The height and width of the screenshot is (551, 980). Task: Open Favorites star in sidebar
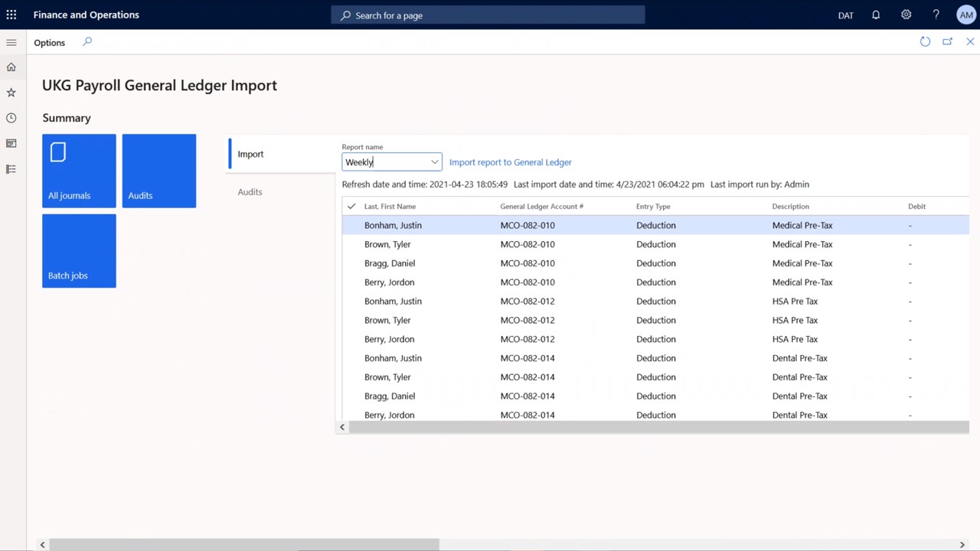click(x=11, y=93)
